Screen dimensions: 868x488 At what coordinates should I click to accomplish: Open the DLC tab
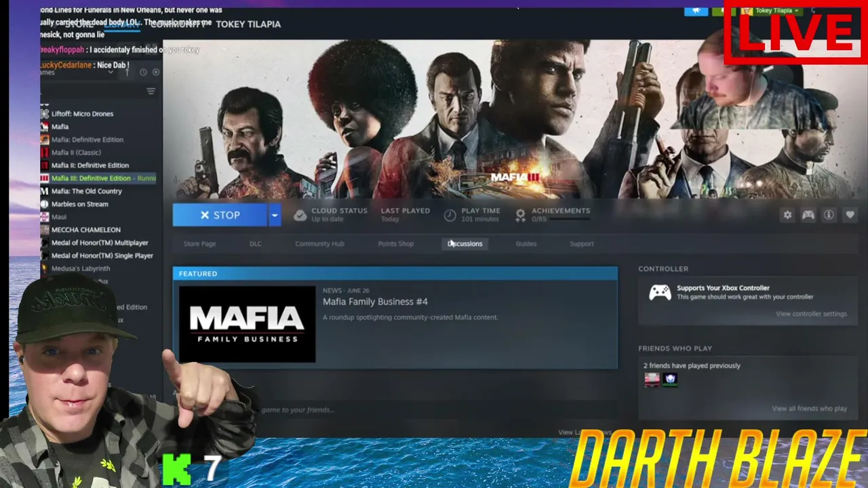tap(255, 244)
